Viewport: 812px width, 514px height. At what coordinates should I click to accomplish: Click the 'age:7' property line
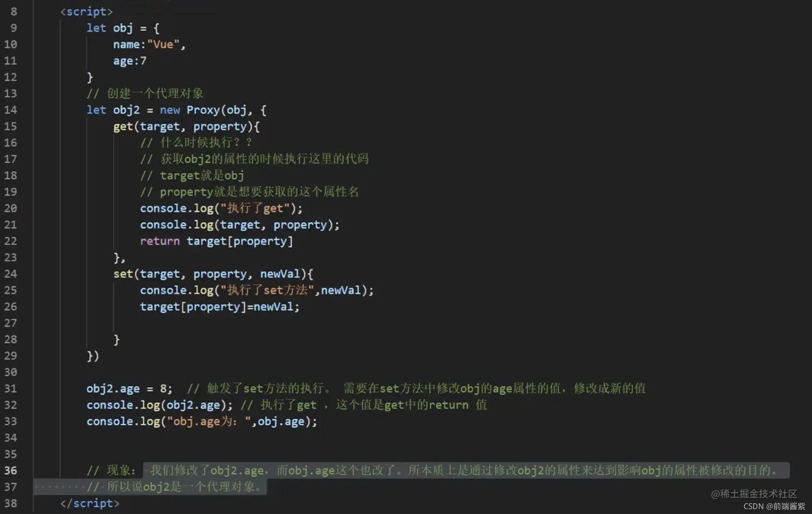coord(129,61)
